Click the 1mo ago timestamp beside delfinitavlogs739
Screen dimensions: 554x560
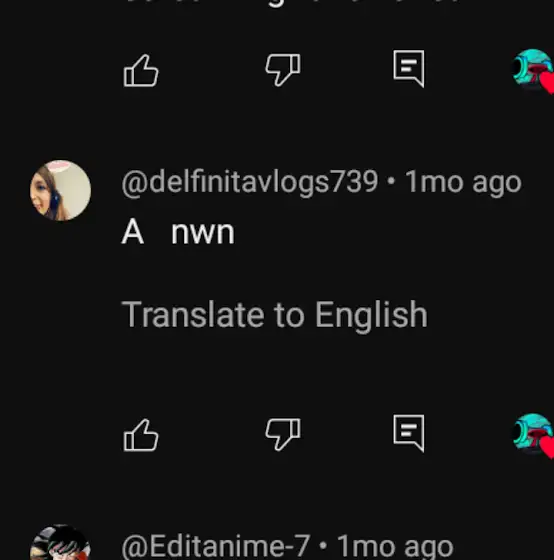coord(463,182)
